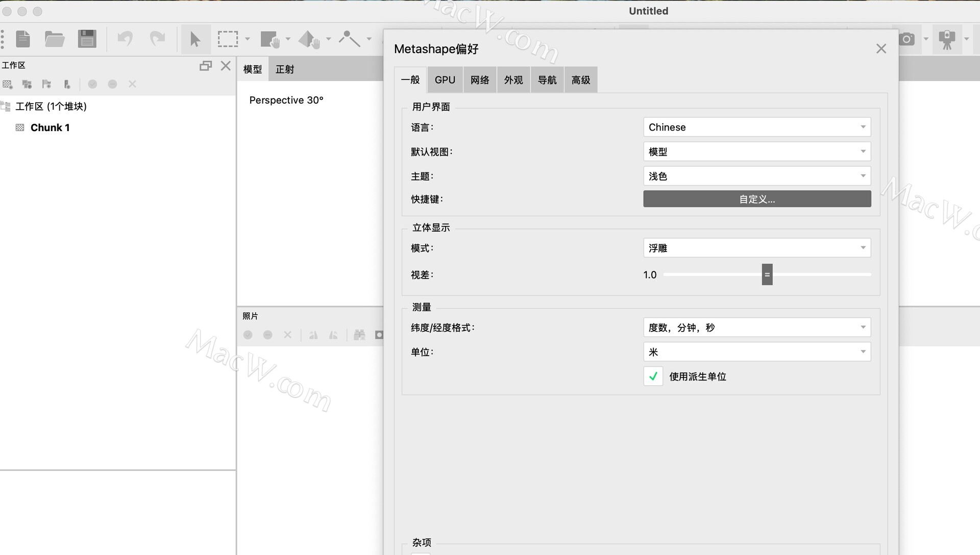Click the Redo arrow in toolbar
The image size is (980, 555).
click(157, 39)
